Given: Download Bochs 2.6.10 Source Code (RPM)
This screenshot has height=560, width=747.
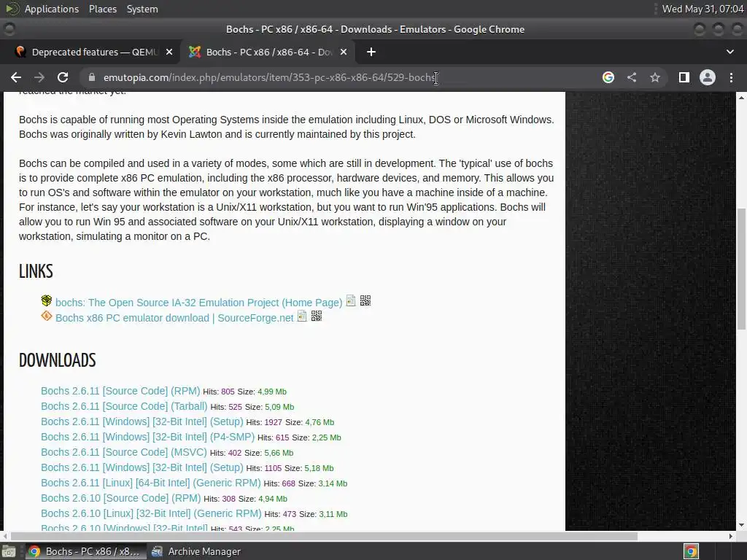Looking at the screenshot, I should 121,498.
